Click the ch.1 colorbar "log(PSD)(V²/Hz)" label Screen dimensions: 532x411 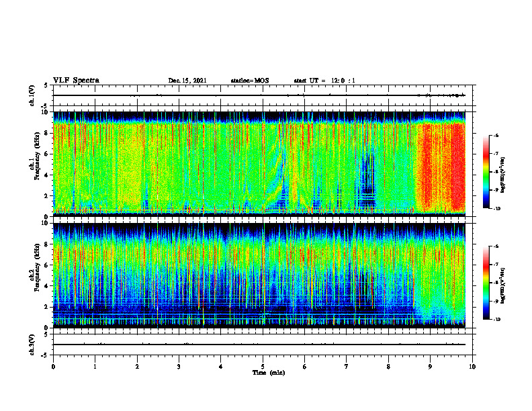(x=503, y=175)
